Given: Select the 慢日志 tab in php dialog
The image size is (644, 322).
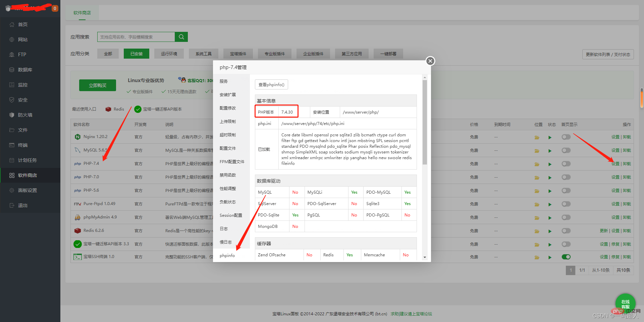Looking at the screenshot, I should coord(231,242).
